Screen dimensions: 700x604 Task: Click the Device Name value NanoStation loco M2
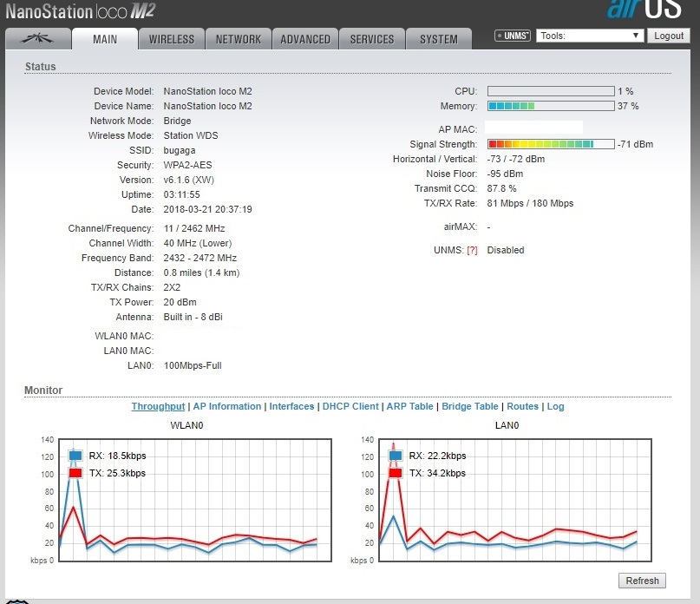click(207, 107)
